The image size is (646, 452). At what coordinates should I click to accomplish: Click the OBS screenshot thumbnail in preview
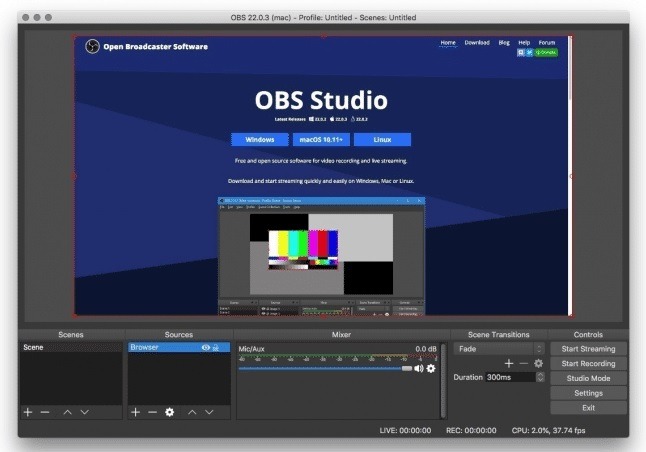[x=321, y=256]
